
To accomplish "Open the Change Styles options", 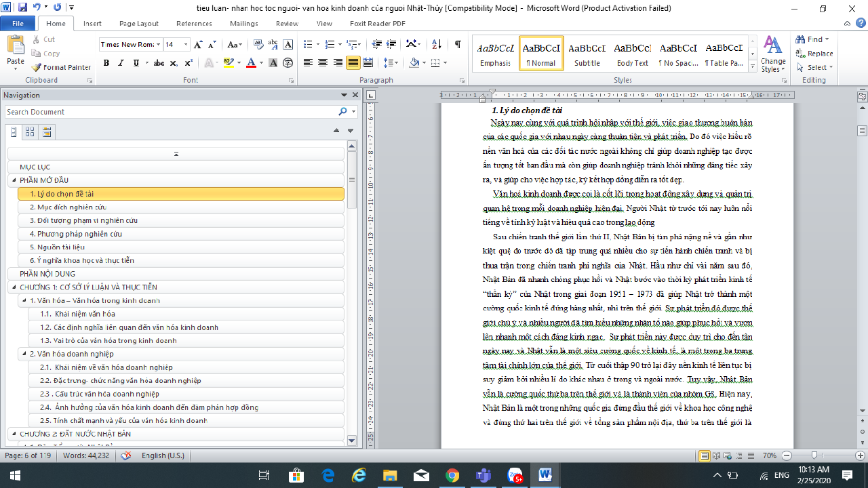I will [772, 54].
